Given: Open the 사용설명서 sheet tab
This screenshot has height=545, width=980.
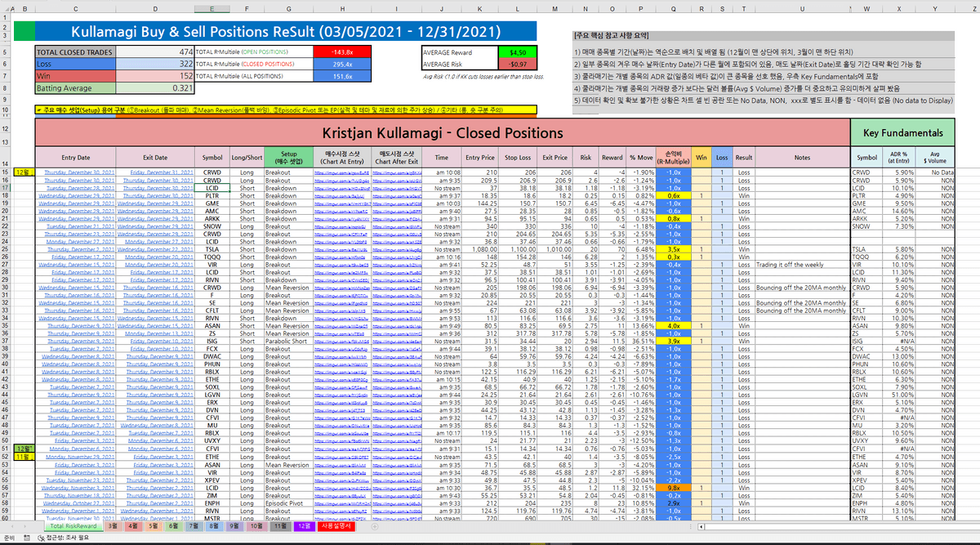Looking at the screenshot, I should click(x=336, y=526).
